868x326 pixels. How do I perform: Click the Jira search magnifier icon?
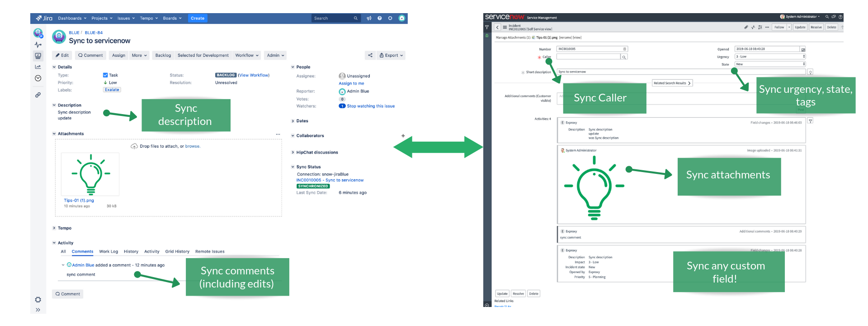[x=356, y=18]
